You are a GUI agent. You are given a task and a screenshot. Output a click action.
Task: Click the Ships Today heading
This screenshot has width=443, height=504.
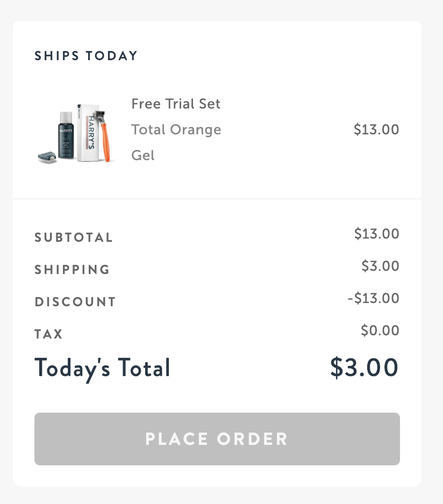click(x=86, y=56)
